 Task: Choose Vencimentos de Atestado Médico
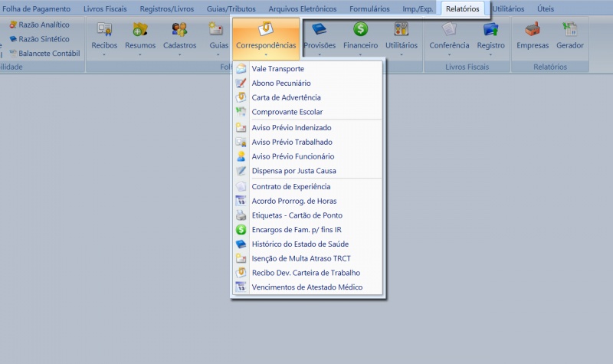click(x=306, y=287)
